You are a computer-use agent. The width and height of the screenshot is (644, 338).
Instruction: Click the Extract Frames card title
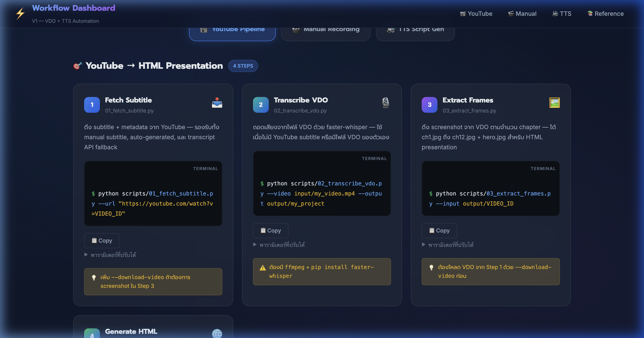click(x=468, y=100)
